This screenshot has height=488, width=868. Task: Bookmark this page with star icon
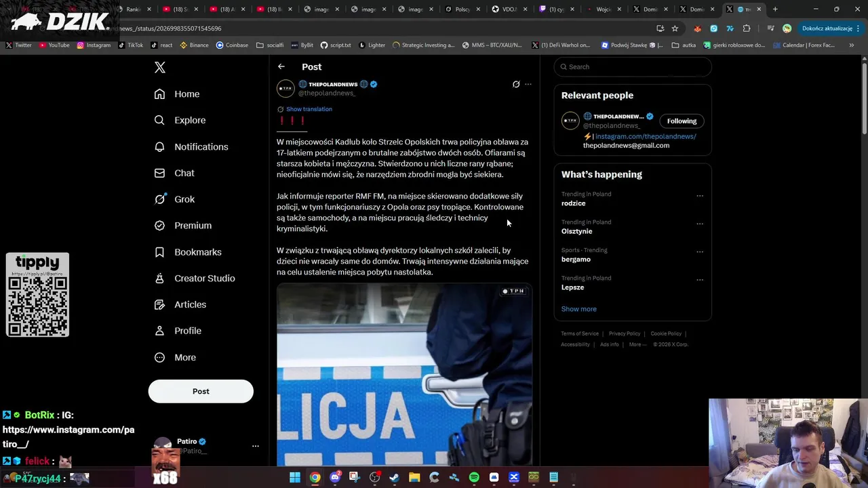tap(675, 28)
